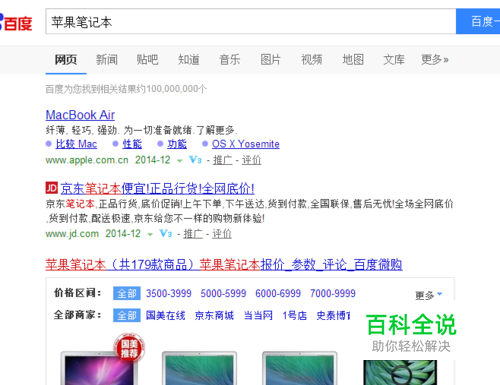500x385 pixels.
Task: Expand dropdown arrow next to apple.com.cn 2014-12
Action: 180,161
